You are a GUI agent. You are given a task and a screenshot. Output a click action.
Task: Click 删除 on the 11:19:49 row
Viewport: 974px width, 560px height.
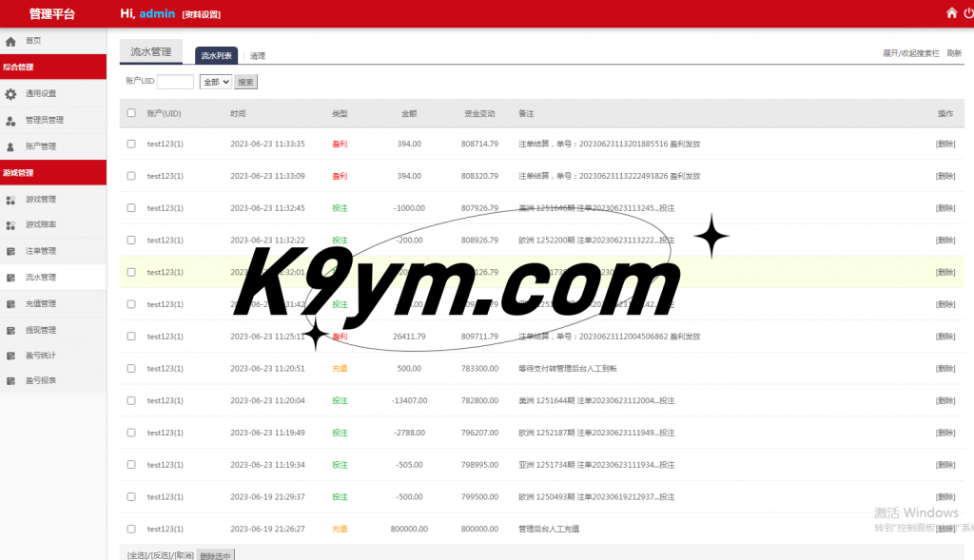[945, 433]
